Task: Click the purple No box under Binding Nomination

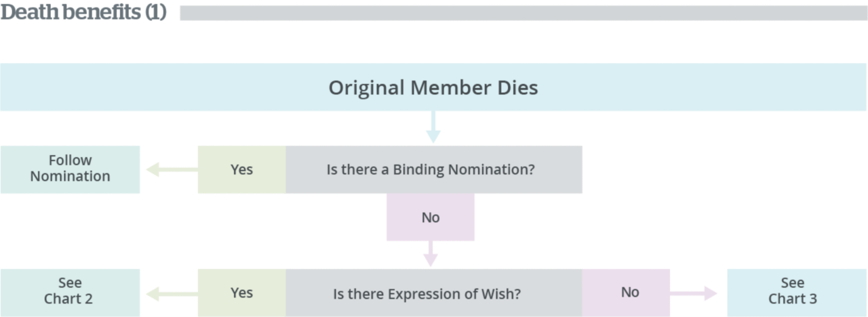Action: point(431,217)
